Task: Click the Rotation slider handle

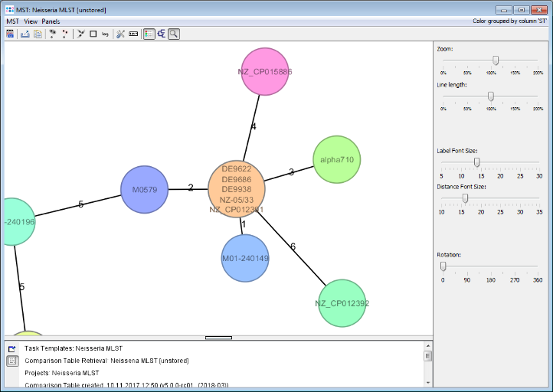Action: (x=443, y=266)
